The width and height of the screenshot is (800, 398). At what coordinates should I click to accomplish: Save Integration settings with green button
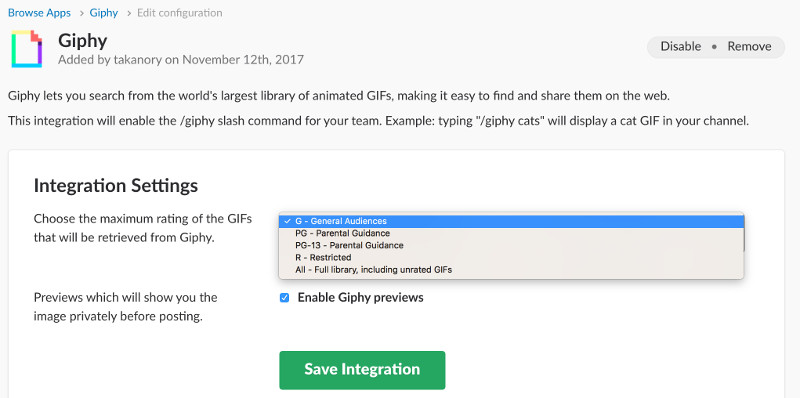pyautogui.click(x=362, y=370)
